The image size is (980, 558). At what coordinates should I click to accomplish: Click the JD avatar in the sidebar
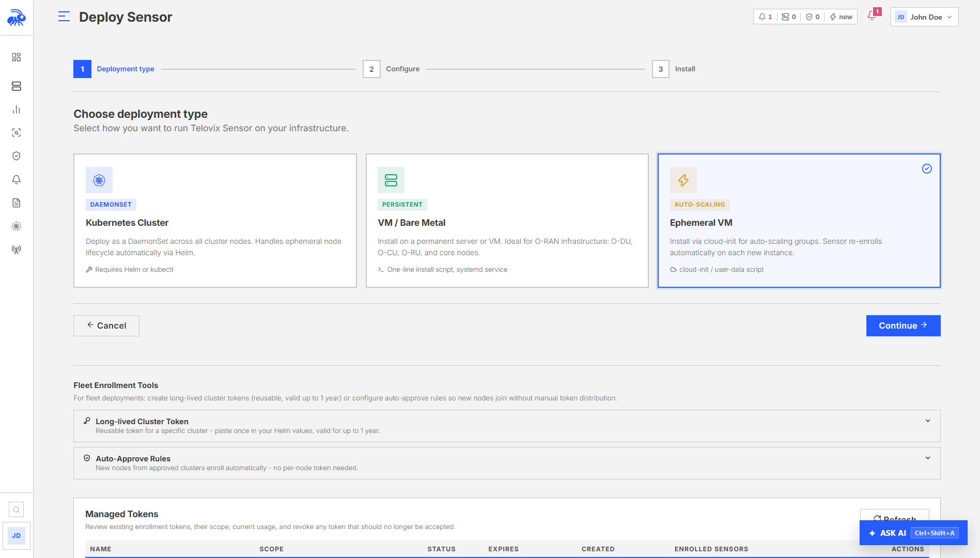click(x=17, y=536)
